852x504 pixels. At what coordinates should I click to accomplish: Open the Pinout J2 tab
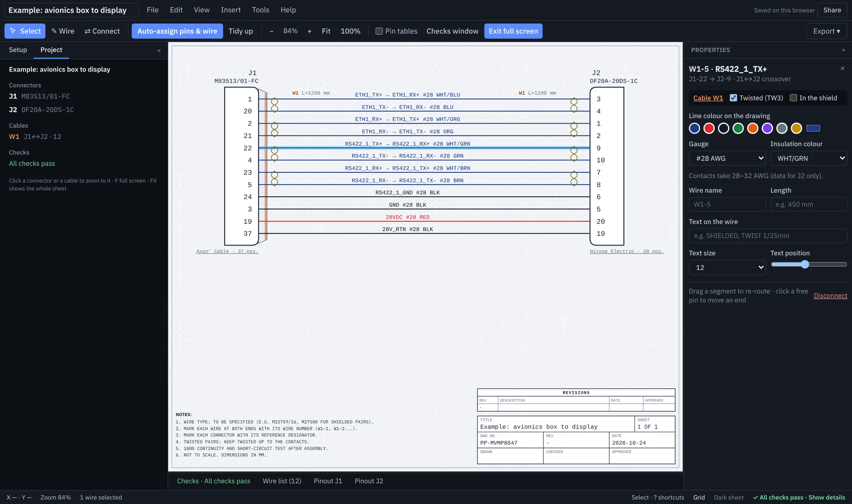tap(369, 481)
